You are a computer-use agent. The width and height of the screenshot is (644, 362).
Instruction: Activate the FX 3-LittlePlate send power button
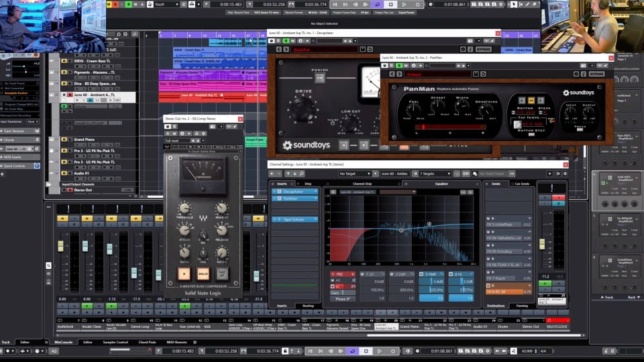(x=488, y=219)
